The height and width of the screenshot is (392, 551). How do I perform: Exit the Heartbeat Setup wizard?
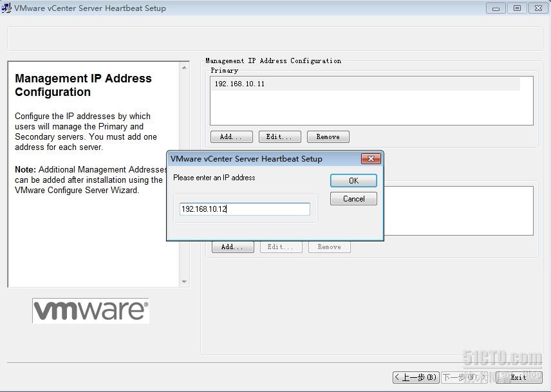(x=519, y=377)
